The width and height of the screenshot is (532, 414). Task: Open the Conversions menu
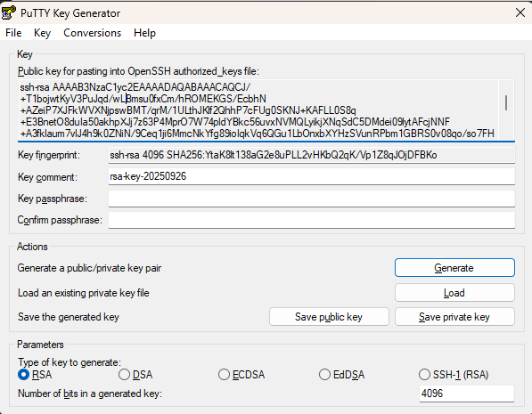click(93, 33)
